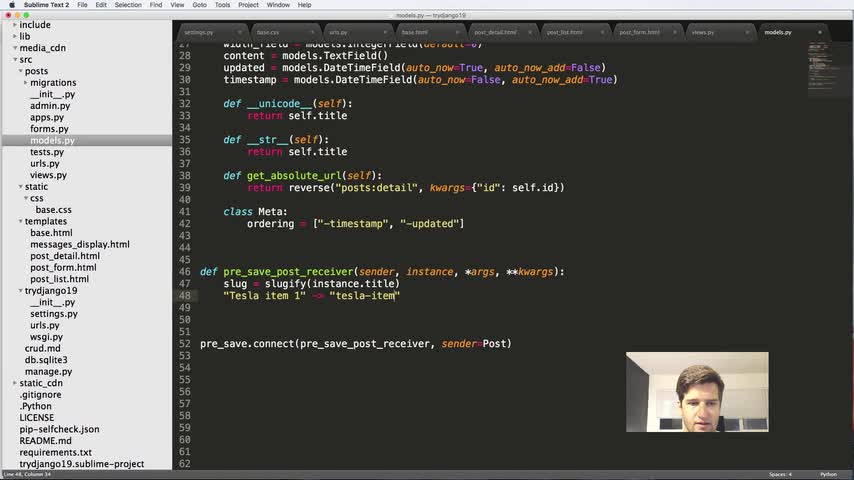Open requirements.txt in the sidebar
Viewport: 854px width, 480px height.
coord(56,452)
